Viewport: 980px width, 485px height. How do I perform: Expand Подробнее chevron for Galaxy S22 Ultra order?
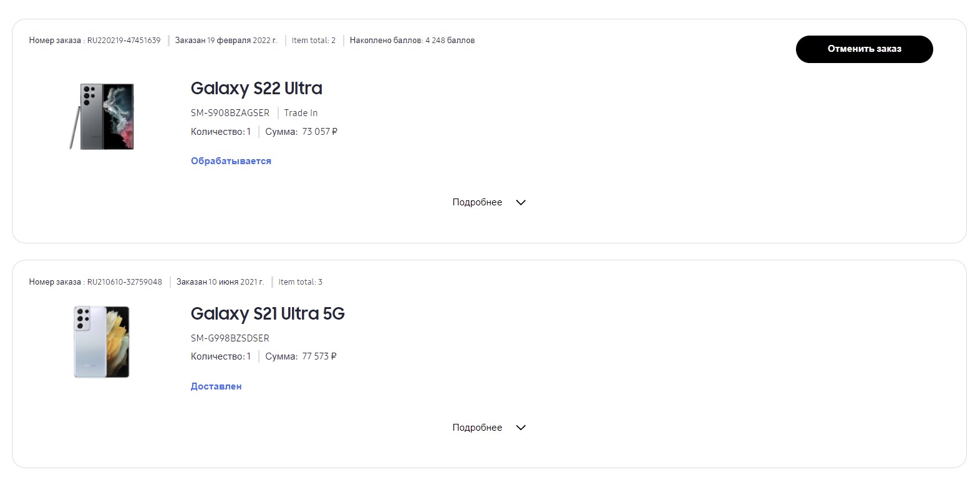(521, 202)
